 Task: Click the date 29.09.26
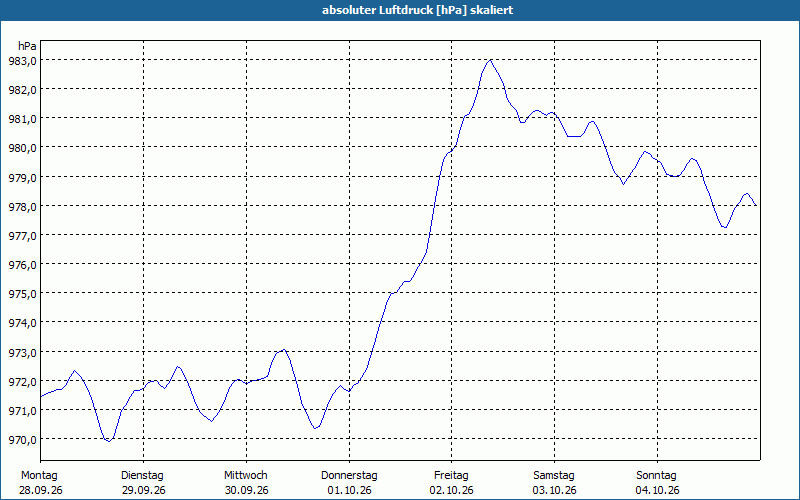[x=144, y=491]
